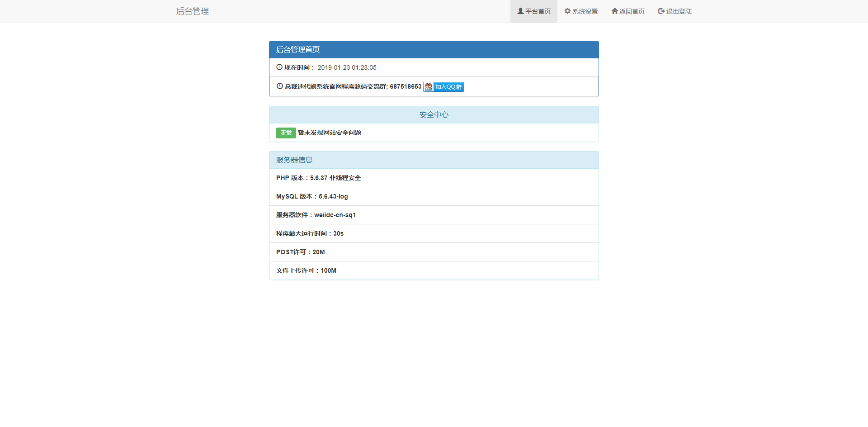Click the 服务器软件：weiidc-cn-sq1 row
The image size is (868, 427).
pos(434,215)
